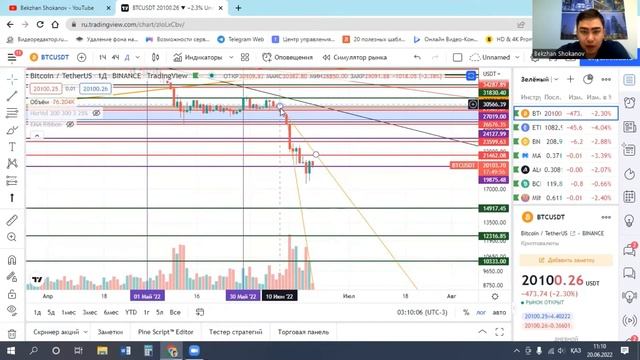Viewport: 640px width, 360px height.
Task: Open the alerts clock icon in right sidebar
Action: [x=629, y=102]
